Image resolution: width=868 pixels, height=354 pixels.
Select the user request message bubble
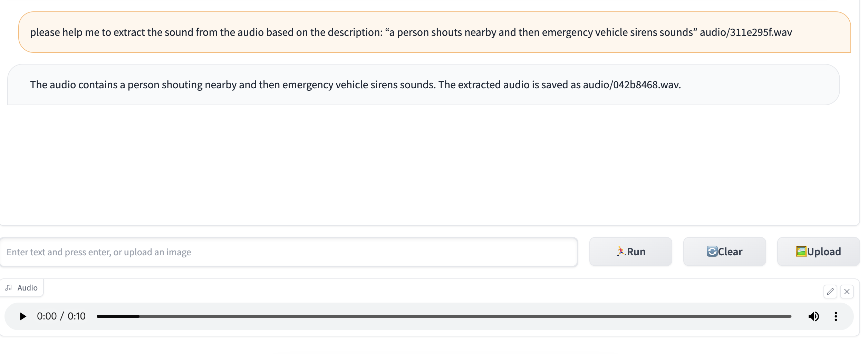434,32
